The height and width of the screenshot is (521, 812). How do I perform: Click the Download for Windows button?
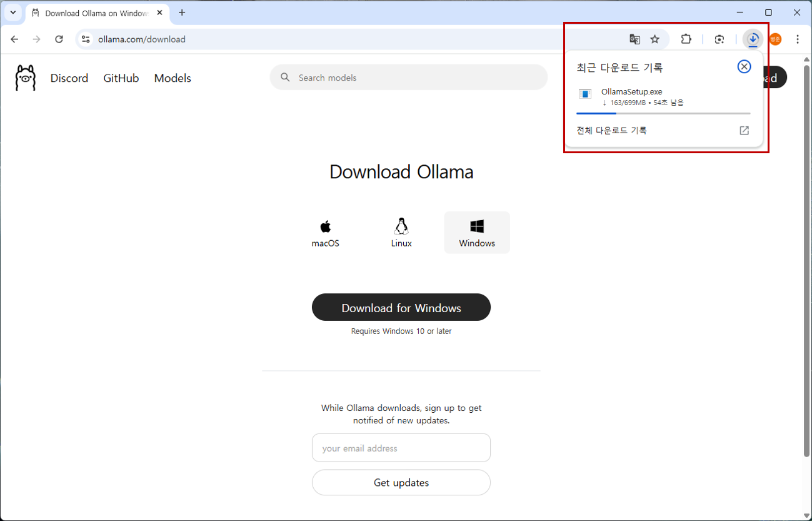(401, 307)
